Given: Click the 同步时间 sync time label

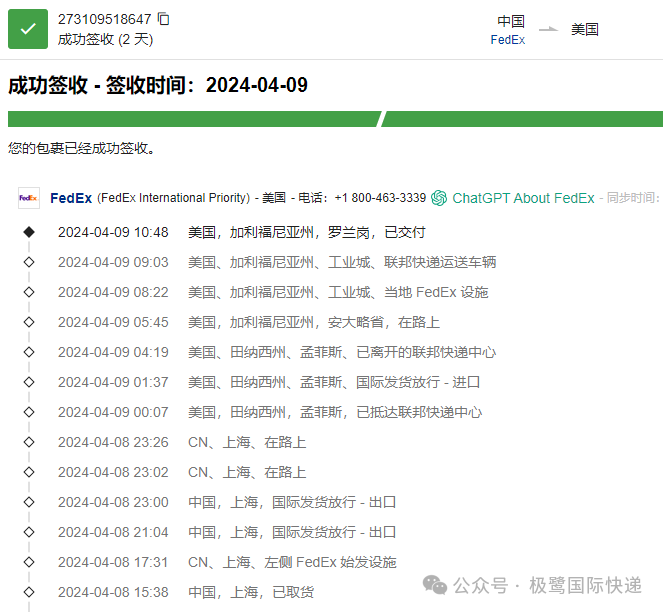Looking at the screenshot, I should pyautogui.click(x=633, y=198).
